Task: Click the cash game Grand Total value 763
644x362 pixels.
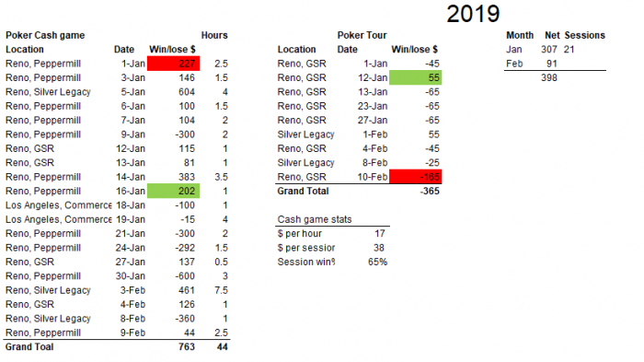Action: tap(187, 346)
